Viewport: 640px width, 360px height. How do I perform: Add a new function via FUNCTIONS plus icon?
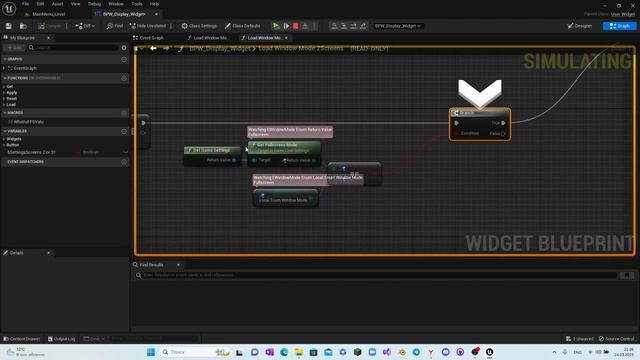coord(124,78)
